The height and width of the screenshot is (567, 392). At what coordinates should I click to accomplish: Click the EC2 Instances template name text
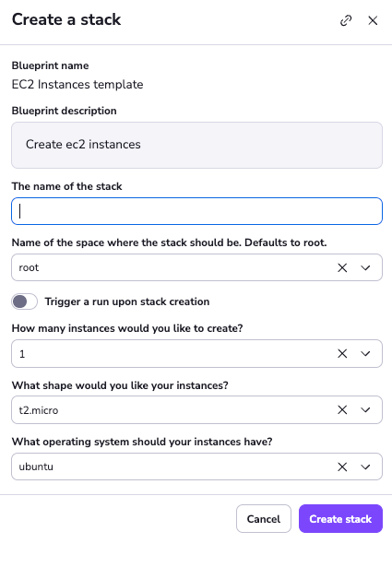[x=77, y=84]
